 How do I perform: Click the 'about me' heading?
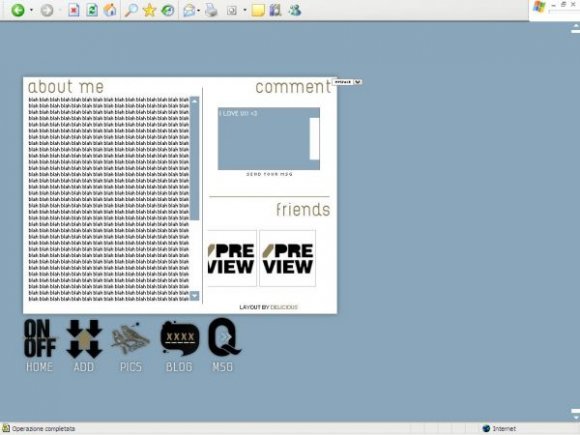(x=66, y=87)
